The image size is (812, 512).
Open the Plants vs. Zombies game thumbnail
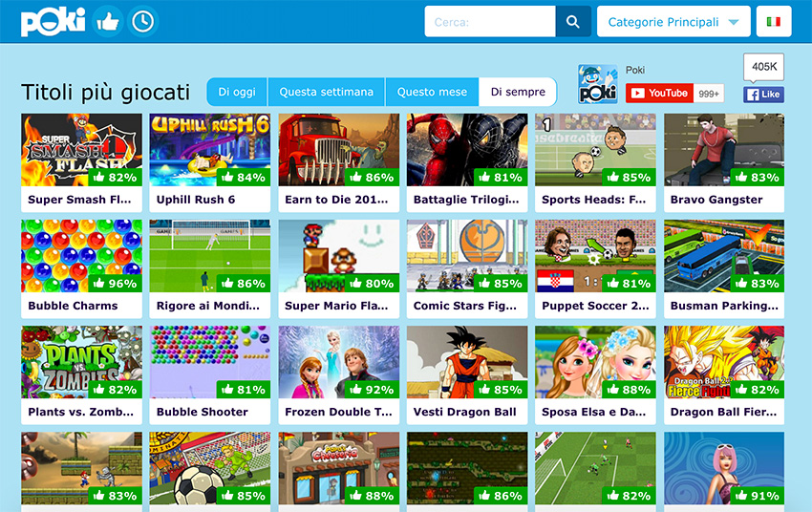coord(81,362)
